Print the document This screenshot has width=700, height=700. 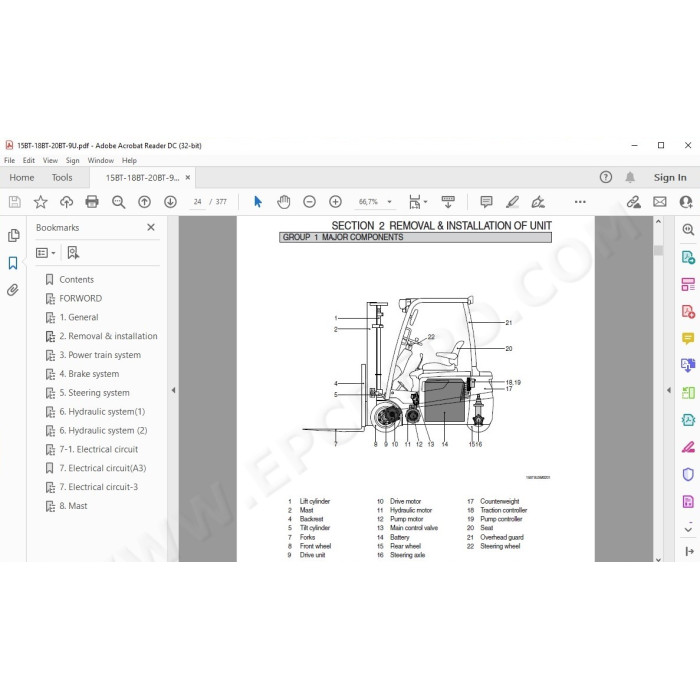tap(92, 202)
